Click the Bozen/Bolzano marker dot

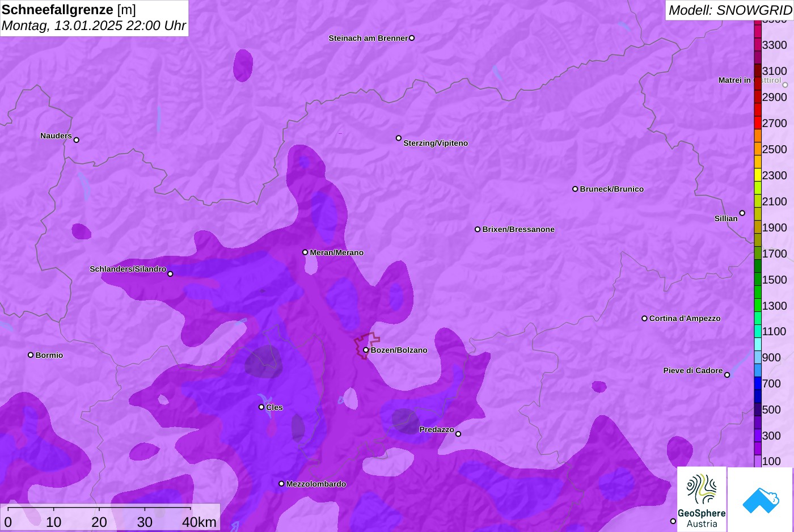pos(366,350)
